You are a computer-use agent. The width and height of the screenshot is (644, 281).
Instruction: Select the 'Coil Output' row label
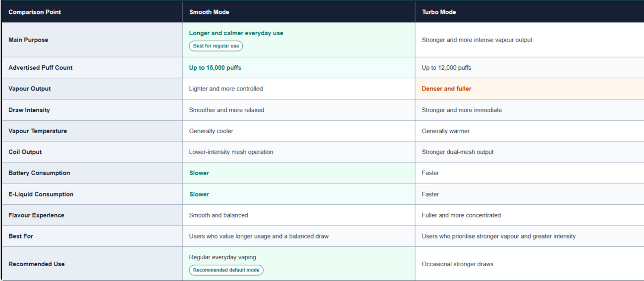click(25, 152)
